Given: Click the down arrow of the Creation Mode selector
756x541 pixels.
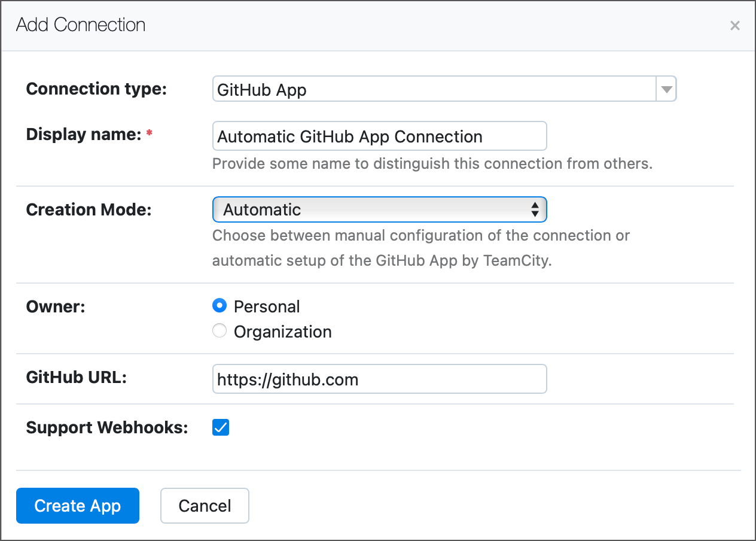Looking at the screenshot, I should coord(536,212).
